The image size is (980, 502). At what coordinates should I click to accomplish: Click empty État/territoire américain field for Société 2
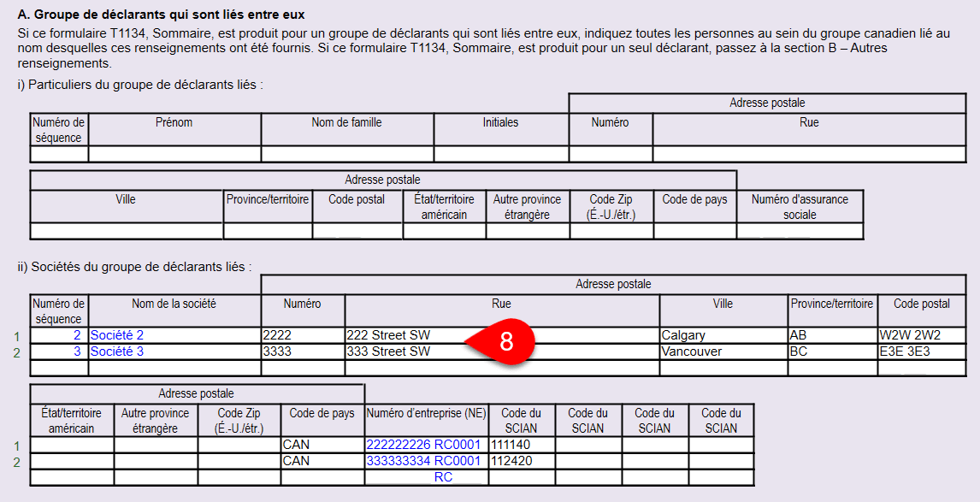click(x=72, y=445)
